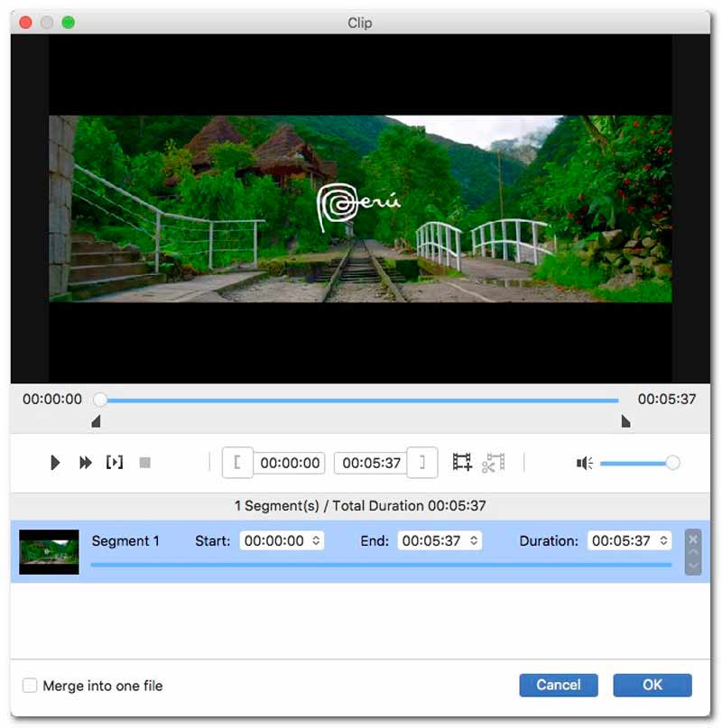The image size is (722, 728).
Task: Mute audio via the speaker icon
Action: (x=585, y=463)
